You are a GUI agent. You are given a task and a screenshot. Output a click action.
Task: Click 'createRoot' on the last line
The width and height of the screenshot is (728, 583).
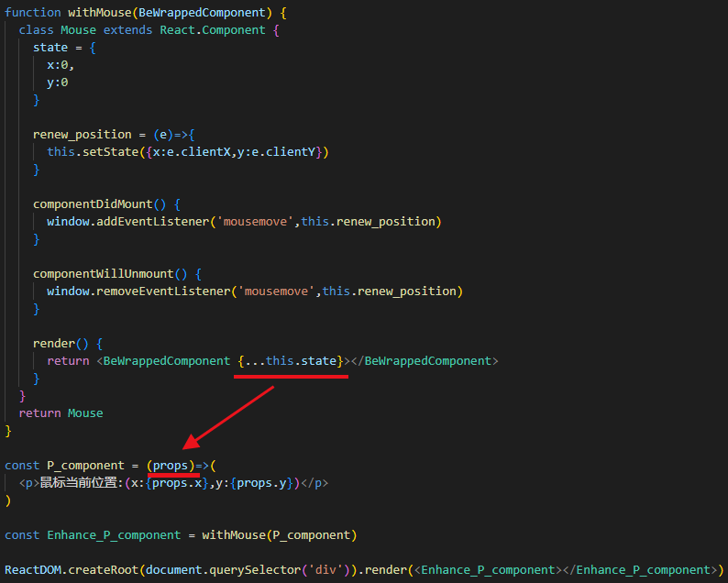coord(103,570)
